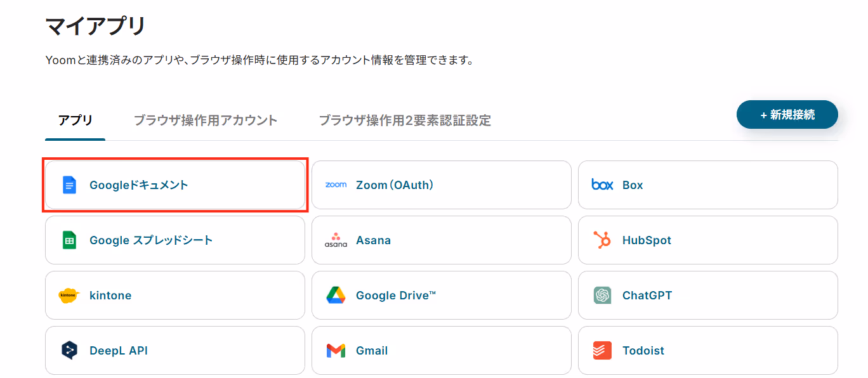Click the HubSpot orange logo icon

click(x=602, y=240)
